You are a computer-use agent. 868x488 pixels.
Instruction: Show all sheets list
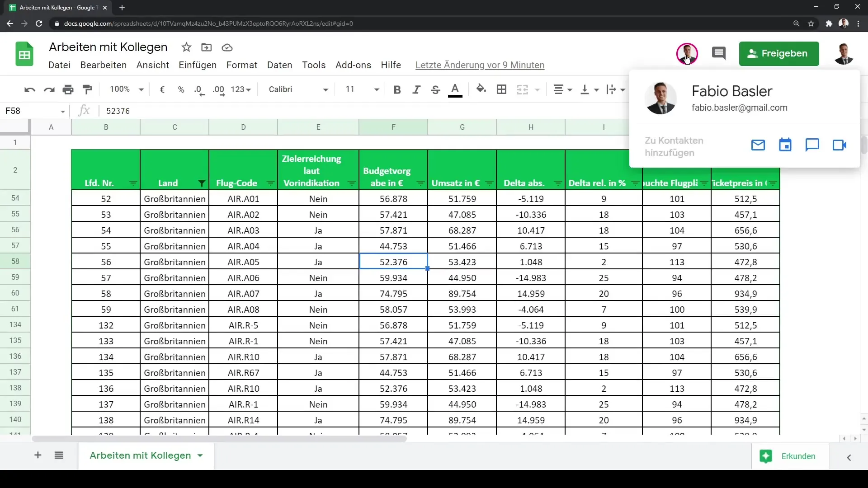point(59,455)
